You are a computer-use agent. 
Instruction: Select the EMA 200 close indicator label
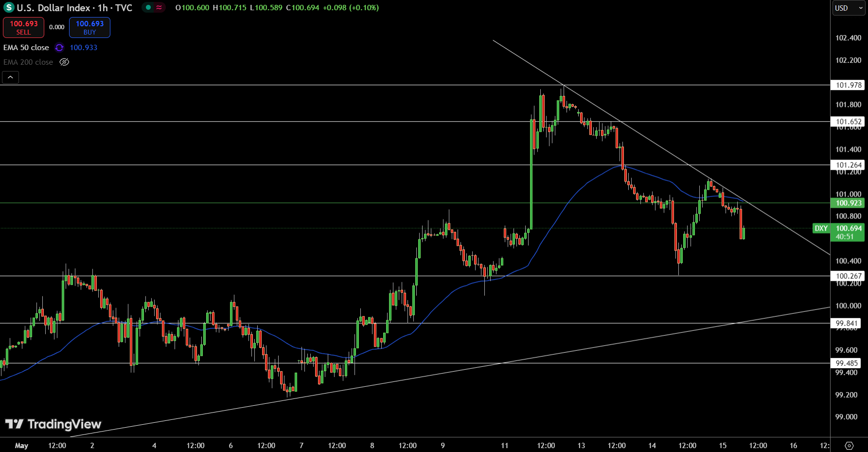28,62
